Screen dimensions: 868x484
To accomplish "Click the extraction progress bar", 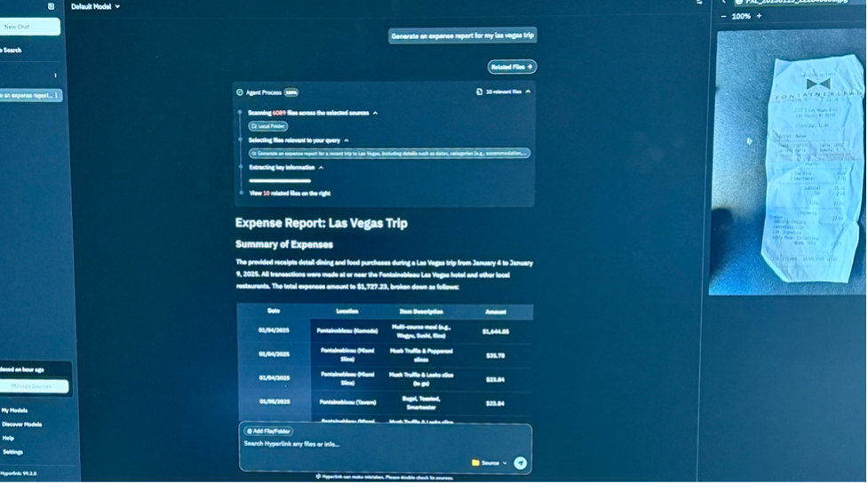I will coord(280,181).
